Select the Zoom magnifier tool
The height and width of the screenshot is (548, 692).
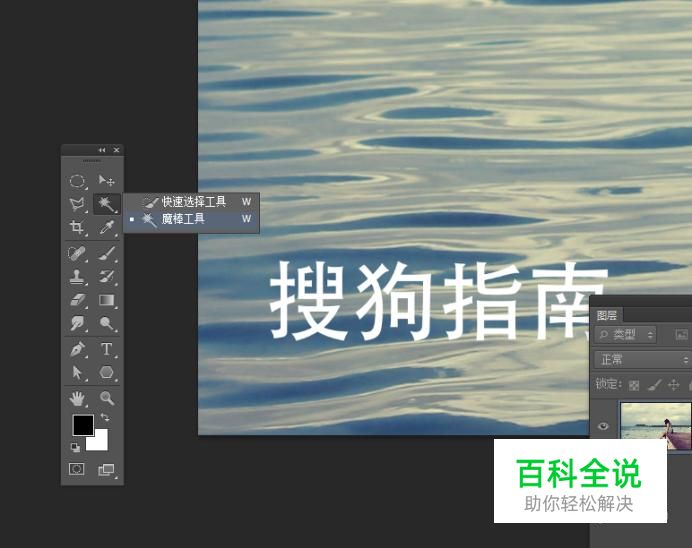(106, 398)
